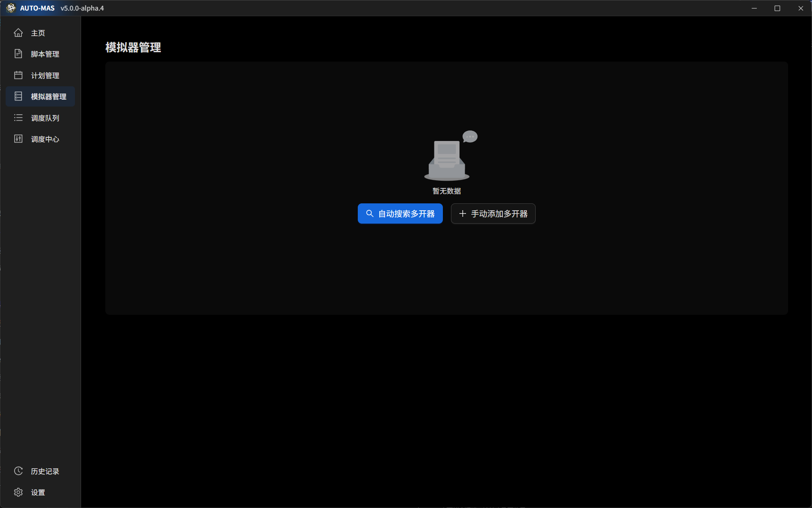Open 历史记录 via its clock icon
This screenshot has width=812, height=508.
[18, 471]
